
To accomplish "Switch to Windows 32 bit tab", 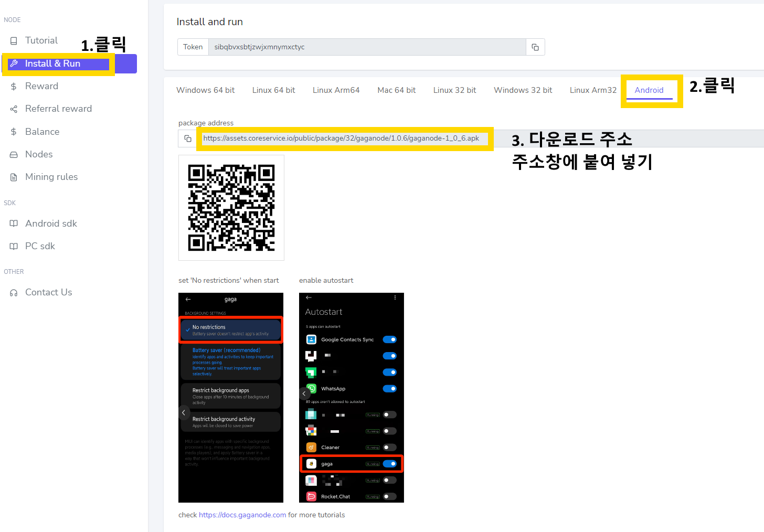I will click(x=523, y=90).
